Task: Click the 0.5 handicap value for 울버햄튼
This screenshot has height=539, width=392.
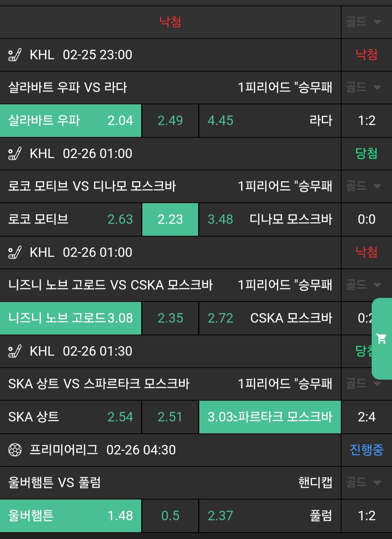Action: [x=170, y=516]
